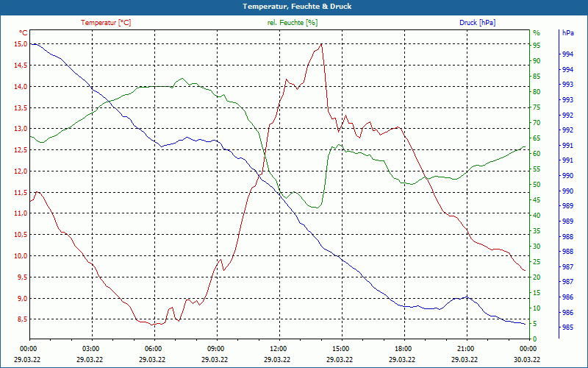This screenshot has width=588, height=368.
Task: Click "70" on the green humidity axis
Action: (537, 122)
